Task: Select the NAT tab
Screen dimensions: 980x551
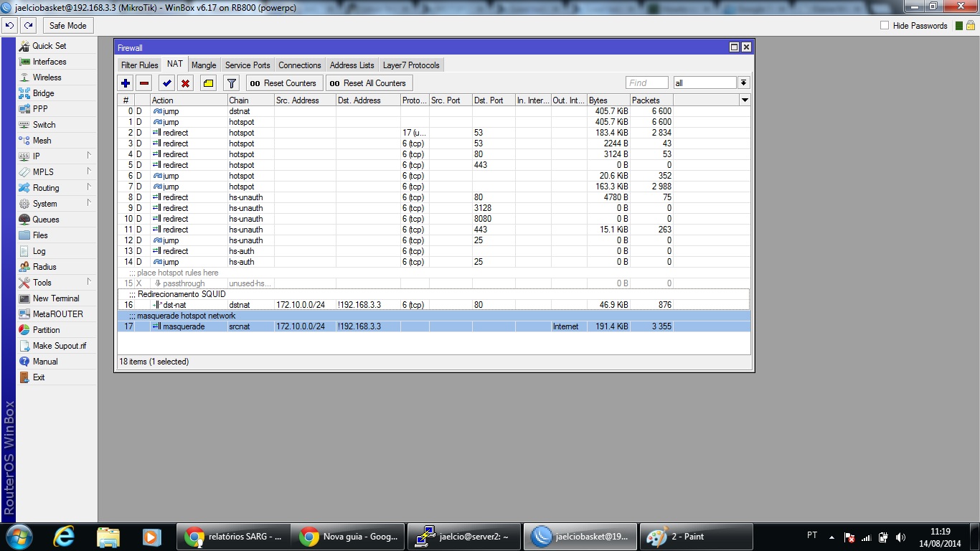Action: click(175, 65)
